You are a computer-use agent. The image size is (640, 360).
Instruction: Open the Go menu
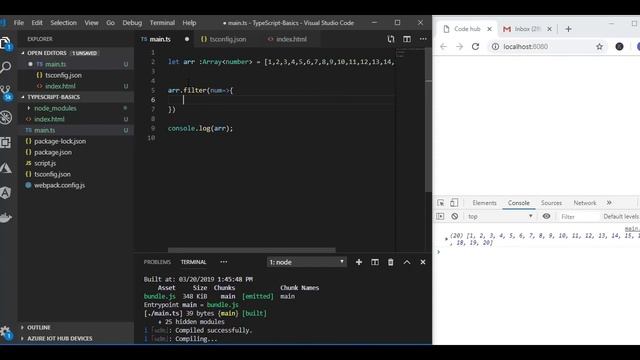pos(111,23)
